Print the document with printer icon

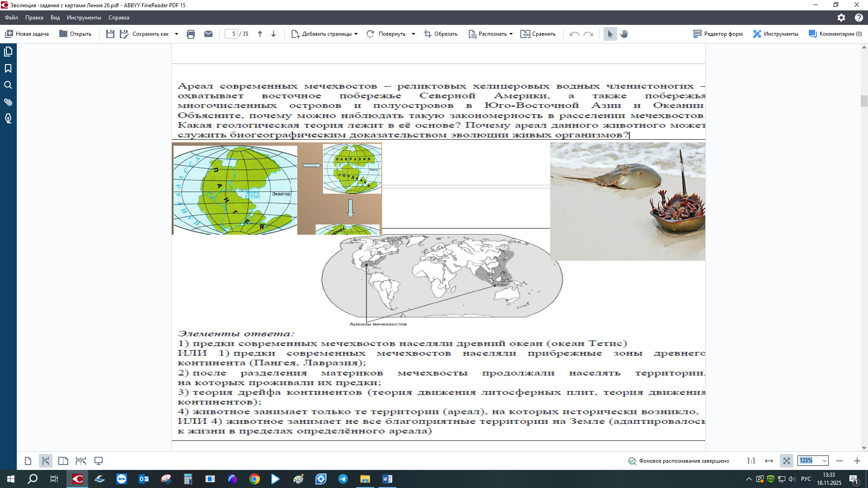click(191, 34)
